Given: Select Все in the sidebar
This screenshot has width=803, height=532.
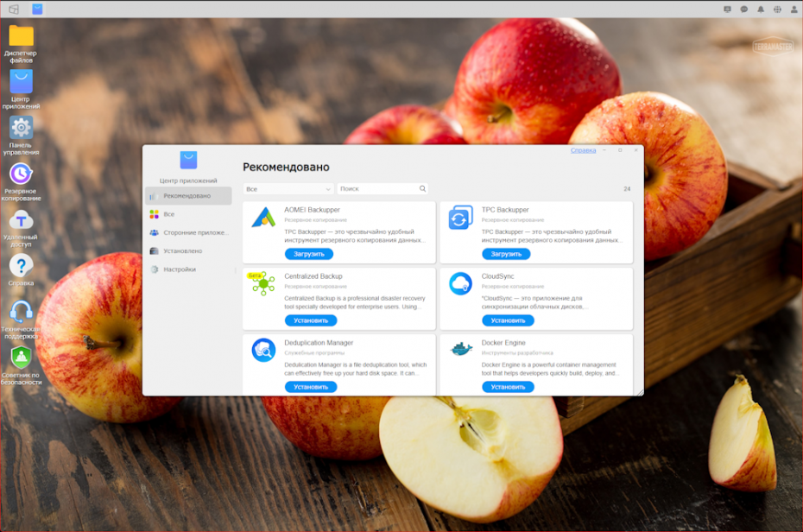Looking at the screenshot, I should pyautogui.click(x=188, y=214).
